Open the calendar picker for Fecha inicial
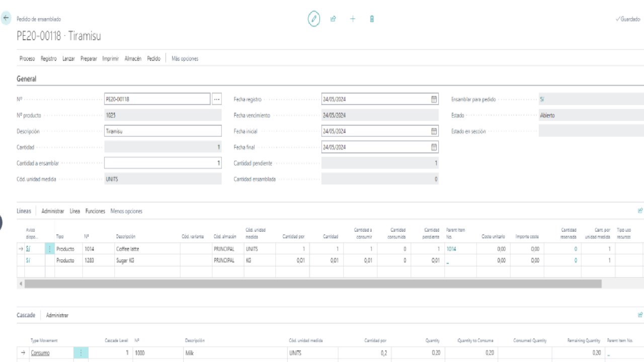Viewport: 644px width, 362px height. click(434, 131)
